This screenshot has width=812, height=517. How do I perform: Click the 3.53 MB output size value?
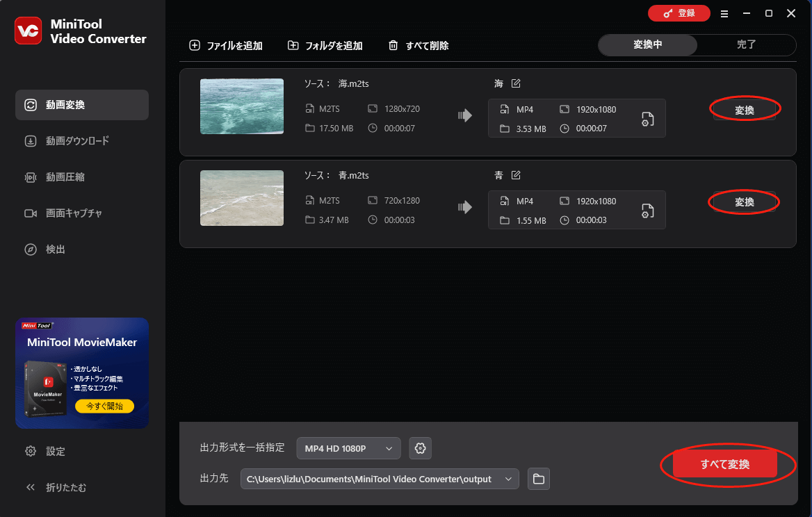click(x=531, y=129)
